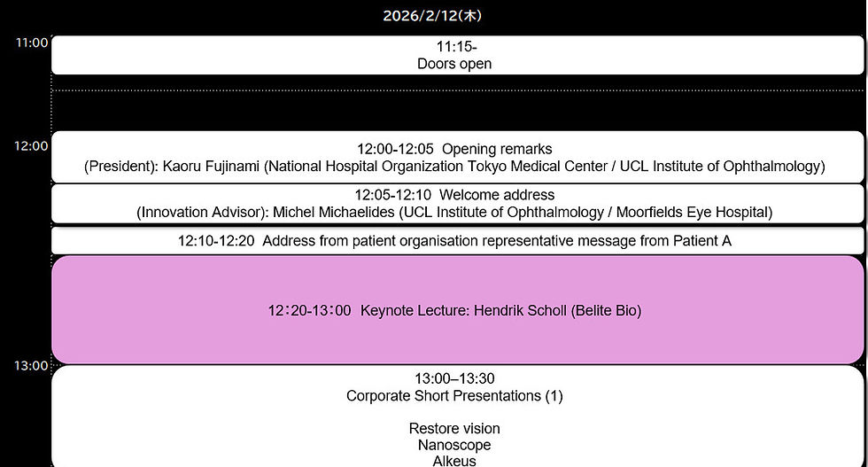Open the pink Keynote Lecture block
This screenshot has width=868, height=467.
click(x=457, y=309)
